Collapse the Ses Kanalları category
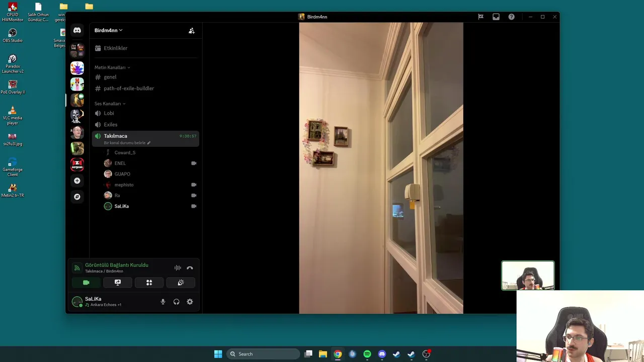The width and height of the screenshot is (644, 362). (110, 104)
